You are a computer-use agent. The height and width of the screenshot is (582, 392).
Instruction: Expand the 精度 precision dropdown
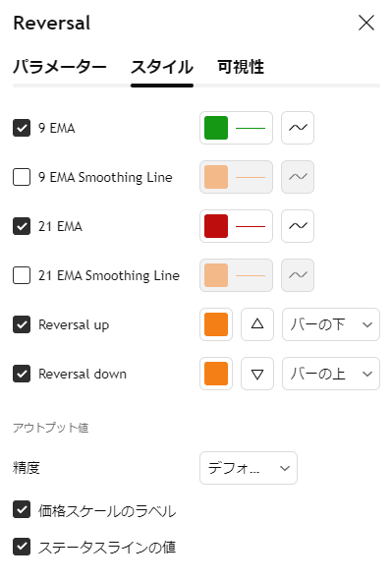pos(249,468)
